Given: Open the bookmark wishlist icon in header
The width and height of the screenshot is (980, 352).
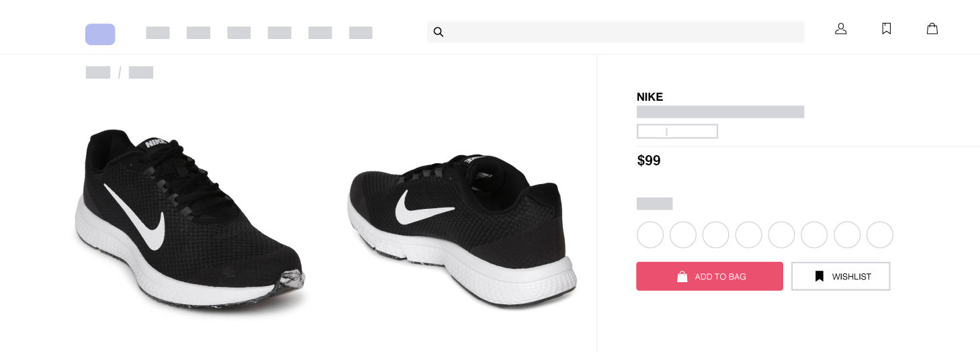Looking at the screenshot, I should tap(887, 28).
